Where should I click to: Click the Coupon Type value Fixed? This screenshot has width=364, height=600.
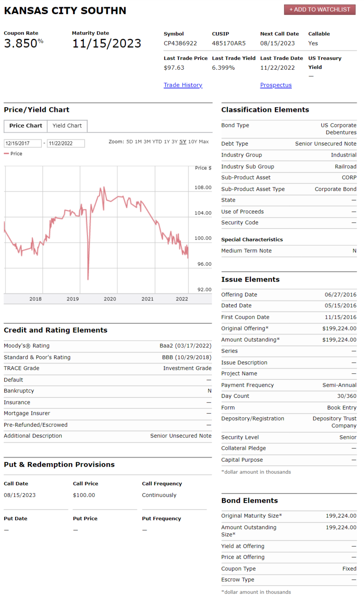coord(349,569)
